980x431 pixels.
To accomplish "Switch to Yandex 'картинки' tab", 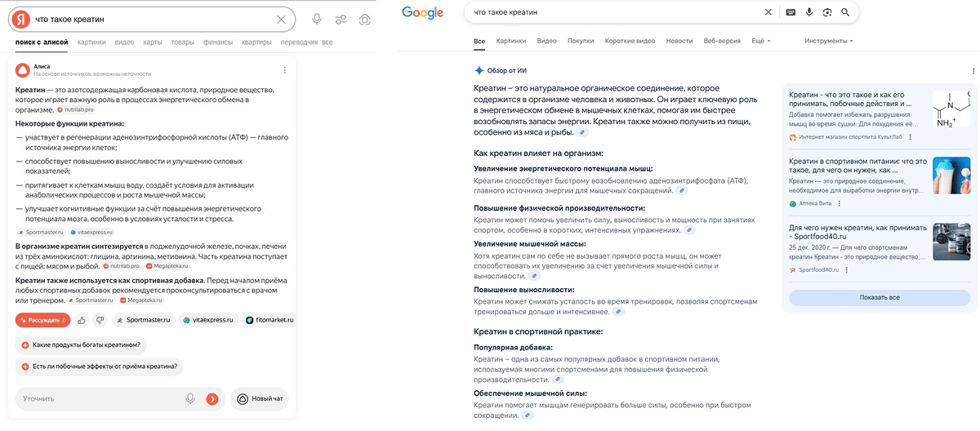I will tap(92, 42).
